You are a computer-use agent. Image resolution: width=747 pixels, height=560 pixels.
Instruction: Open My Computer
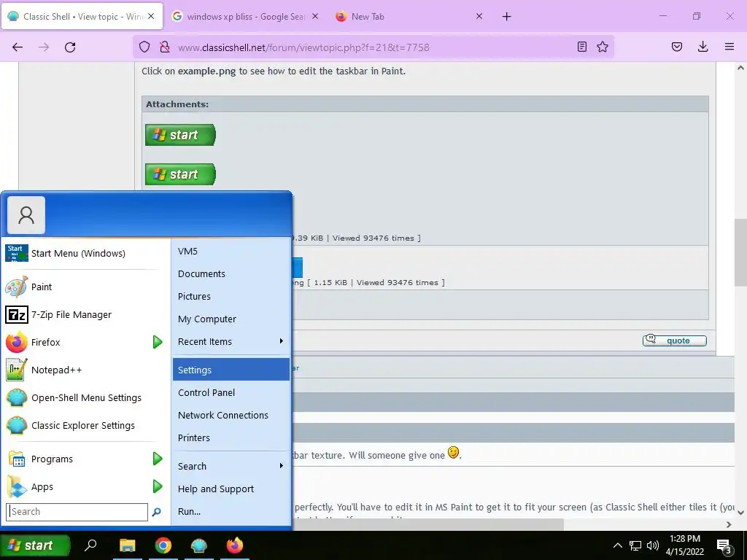click(231, 319)
